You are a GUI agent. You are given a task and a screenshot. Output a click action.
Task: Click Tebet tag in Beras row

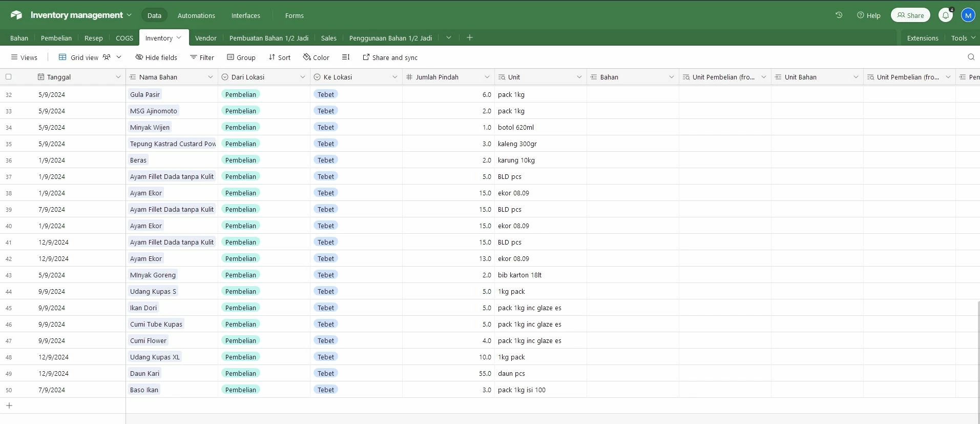tap(326, 160)
